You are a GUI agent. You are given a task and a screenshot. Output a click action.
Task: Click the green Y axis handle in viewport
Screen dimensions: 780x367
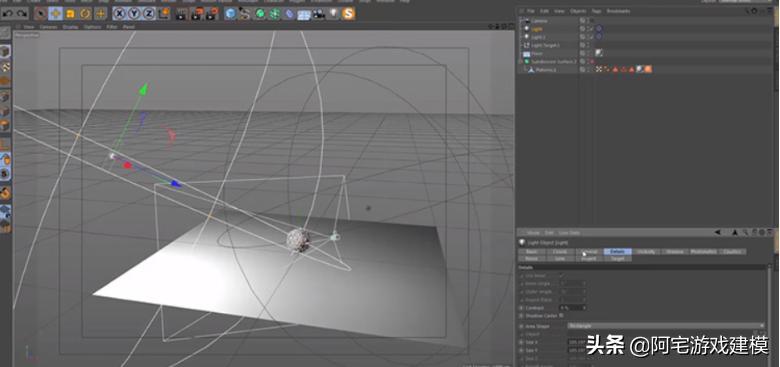[143, 89]
